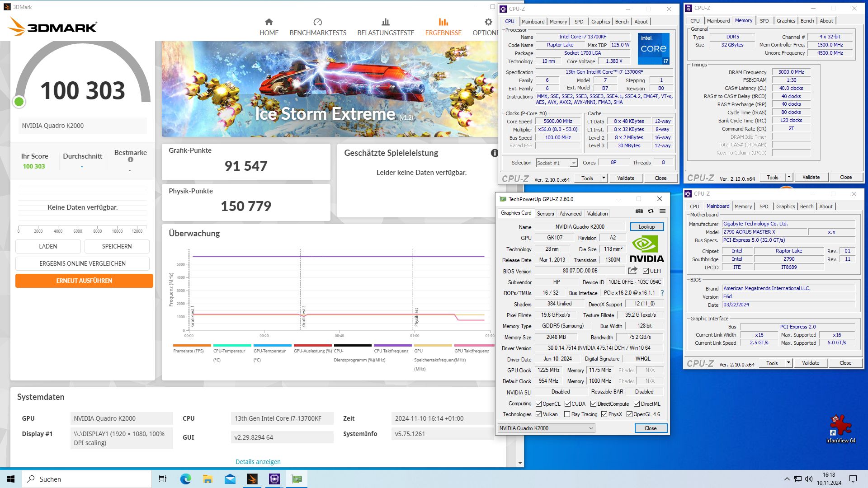Click ERNEUT AUSFÜHREN button
868x488 pixels.
[84, 281]
